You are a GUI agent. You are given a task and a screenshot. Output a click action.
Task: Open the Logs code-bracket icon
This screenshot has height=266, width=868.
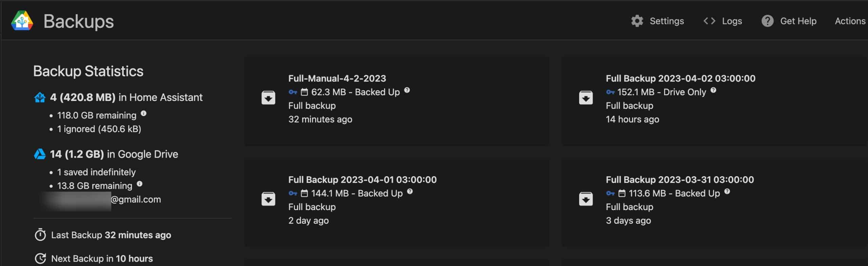coord(709,21)
